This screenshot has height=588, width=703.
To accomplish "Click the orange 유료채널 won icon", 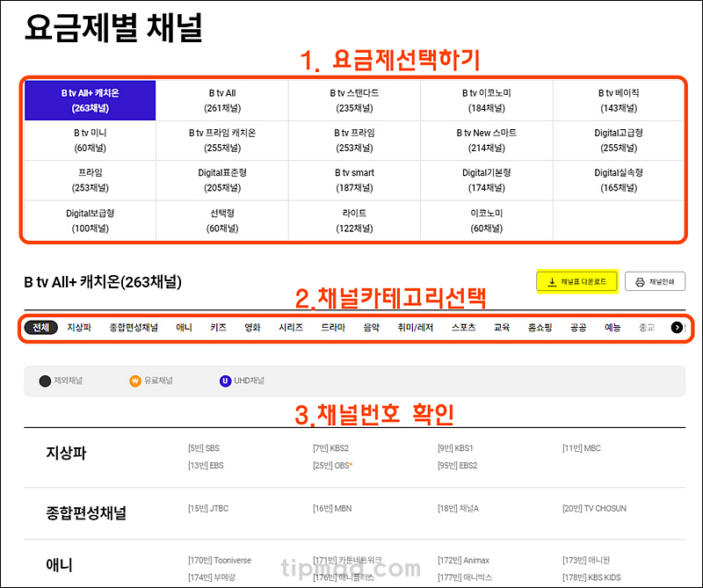I will tap(134, 380).
